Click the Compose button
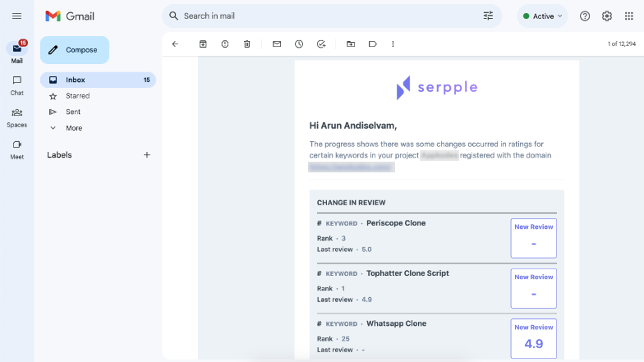644x362 pixels. (x=75, y=50)
